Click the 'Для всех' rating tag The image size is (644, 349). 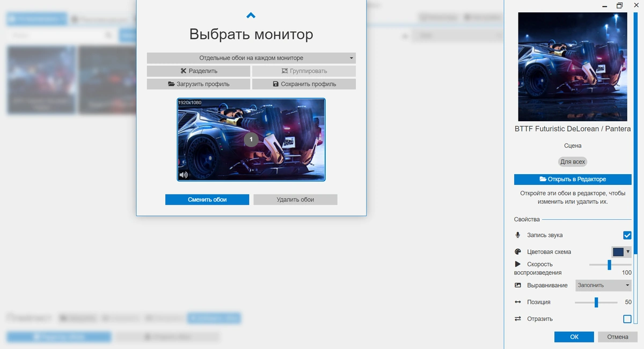[573, 161]
